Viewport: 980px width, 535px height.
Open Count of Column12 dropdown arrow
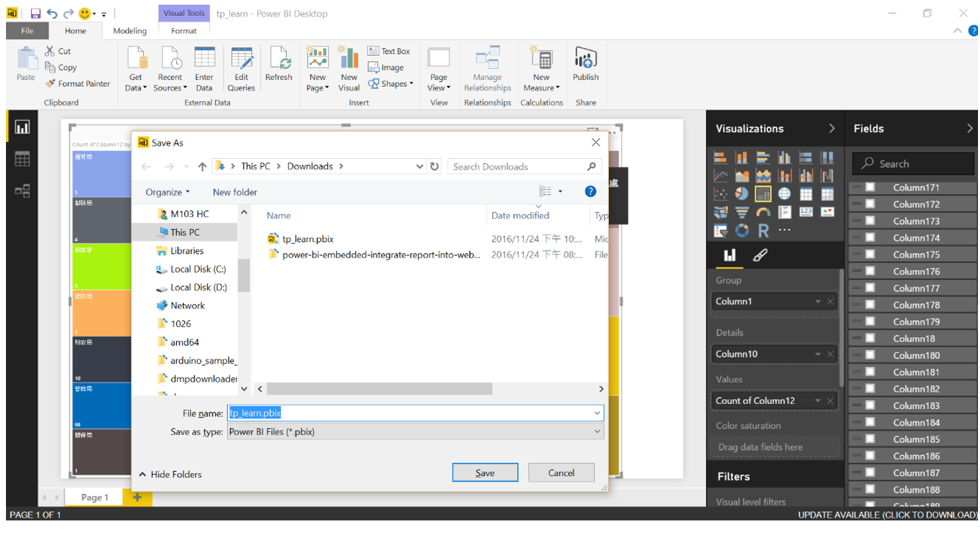coord(818,401)
